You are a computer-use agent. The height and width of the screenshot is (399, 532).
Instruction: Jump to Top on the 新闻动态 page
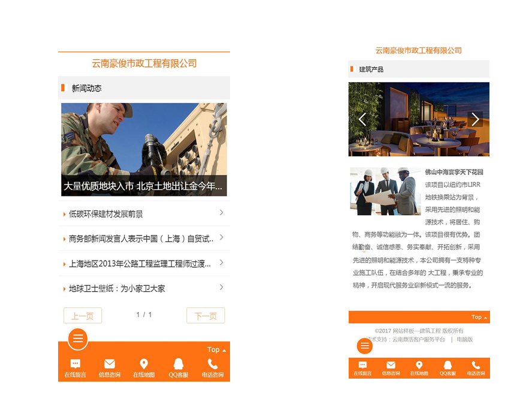pos(216,350)
